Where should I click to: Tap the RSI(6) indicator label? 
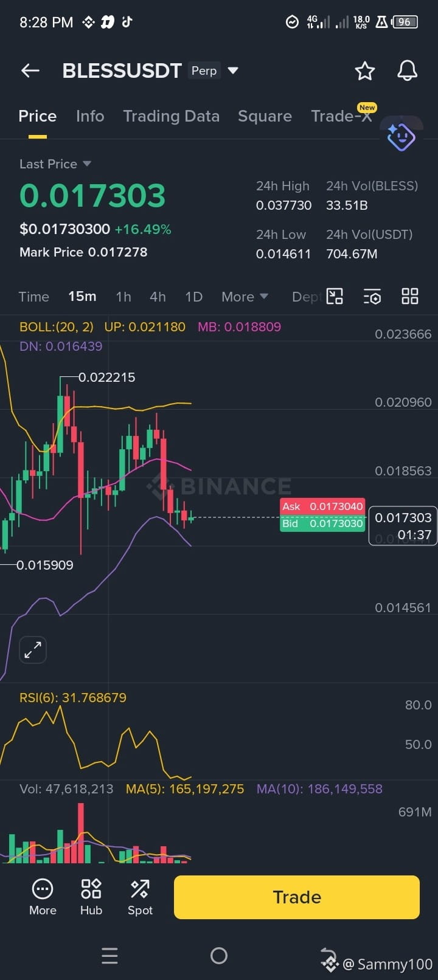pyautogui.click(x=73, y=698)
